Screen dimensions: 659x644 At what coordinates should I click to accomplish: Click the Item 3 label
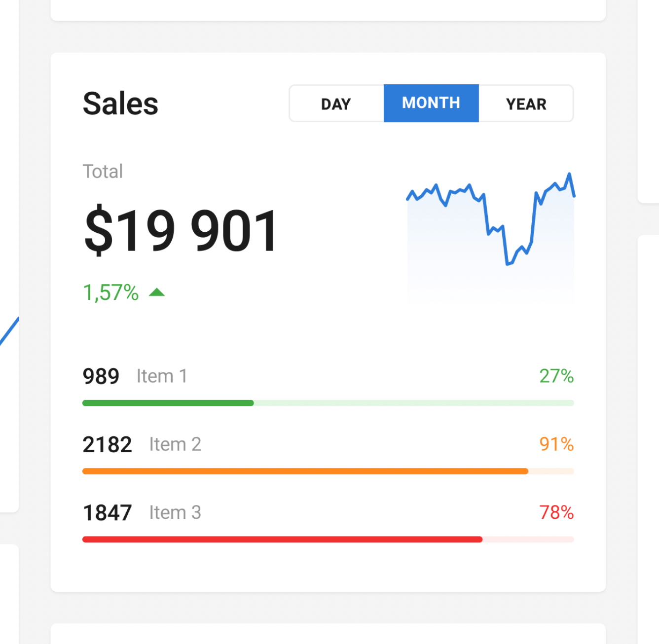[x=175, y=512]
